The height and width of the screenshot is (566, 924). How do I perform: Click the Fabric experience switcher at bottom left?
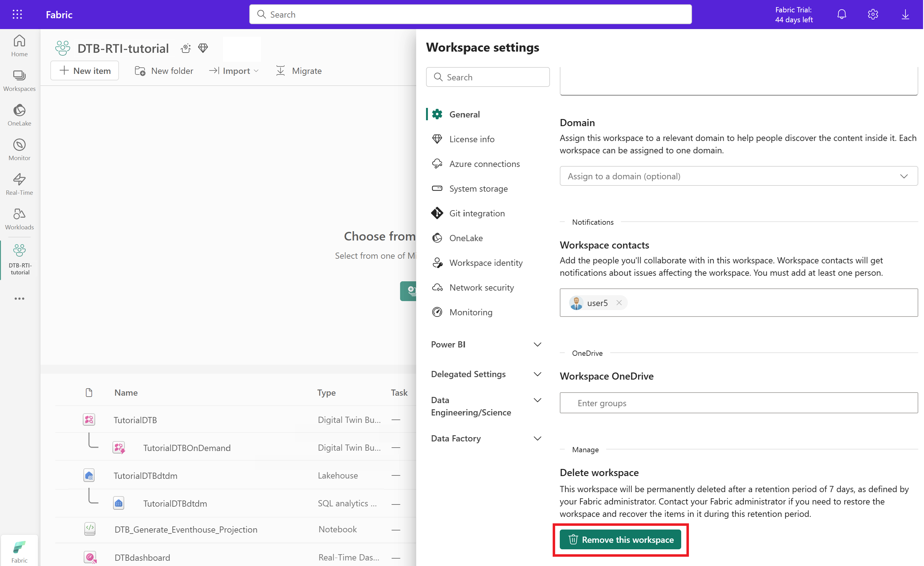[x=19, y=551]
